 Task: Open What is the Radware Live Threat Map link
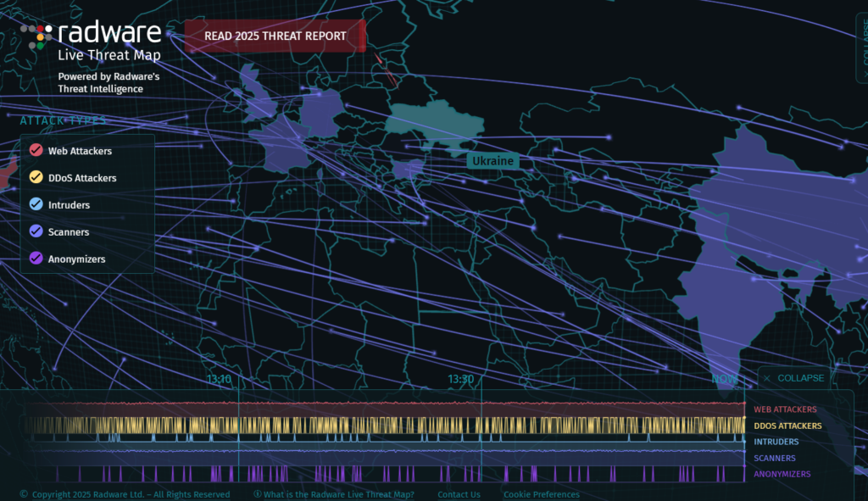point(334,494)
